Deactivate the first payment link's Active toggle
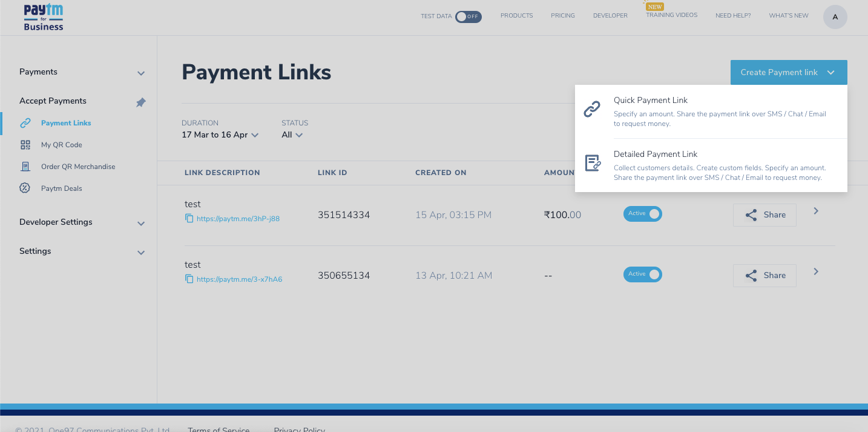The width and height of the screenshot is (868, 432). (642, 213)
